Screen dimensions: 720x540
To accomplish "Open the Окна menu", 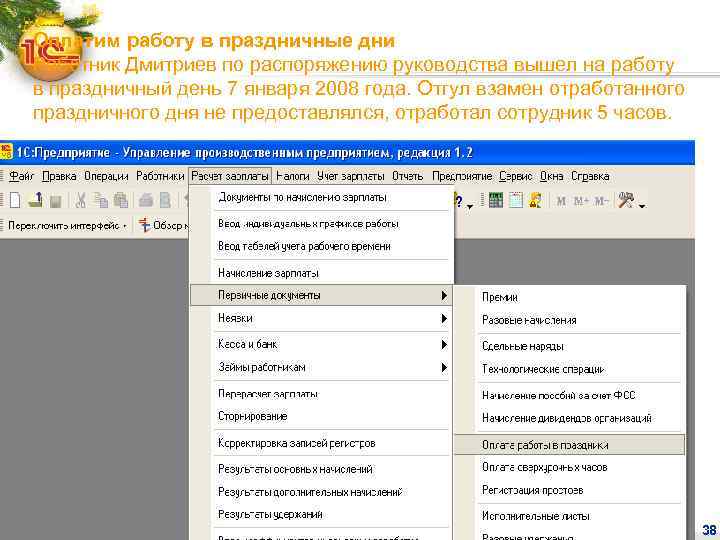I will click(x=551, y=176).
